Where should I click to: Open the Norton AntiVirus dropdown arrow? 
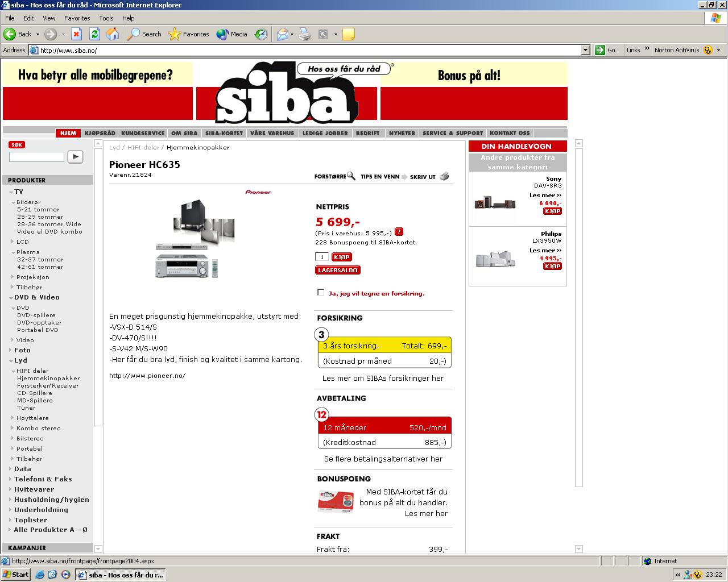pyautogui.click(x=718, y=50)
